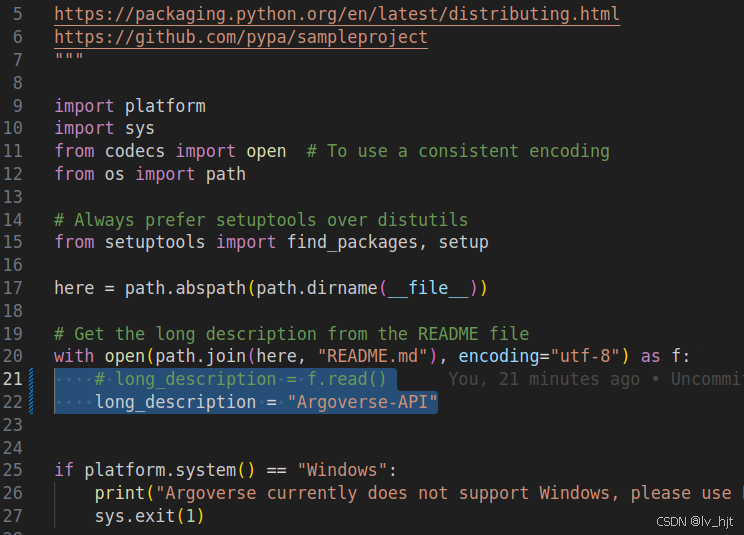
Task: Click the 'import sys' statement
Action: pos(104,128)
